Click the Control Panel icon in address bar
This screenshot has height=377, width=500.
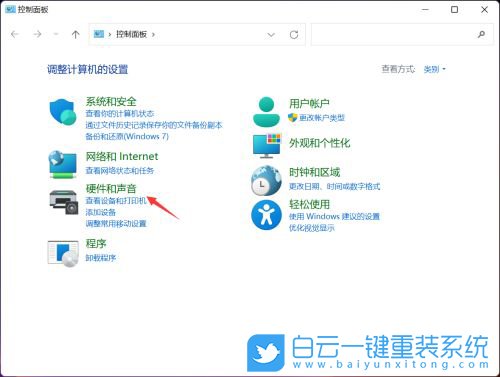[99, 34]
